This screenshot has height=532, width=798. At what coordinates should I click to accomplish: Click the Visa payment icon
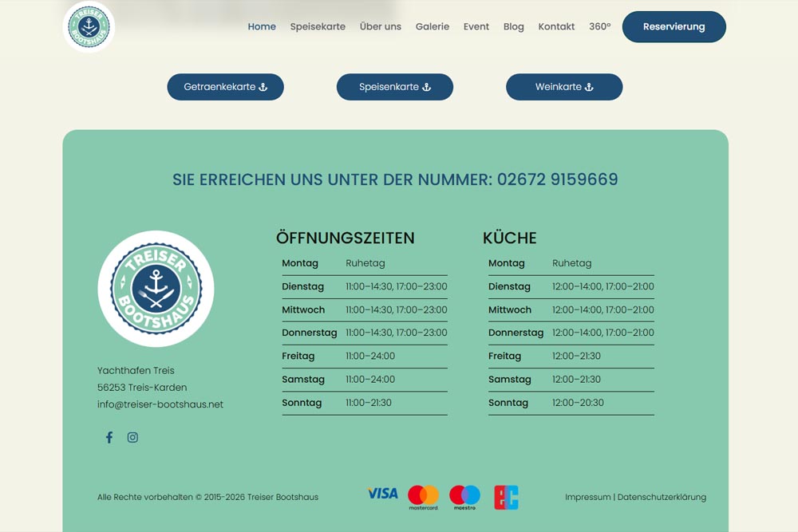tap(383, 494)
